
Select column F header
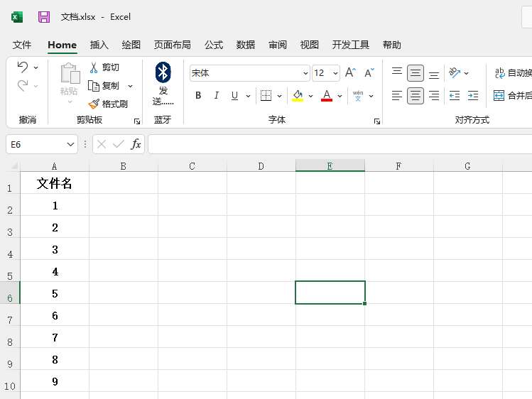click(398, 165)
